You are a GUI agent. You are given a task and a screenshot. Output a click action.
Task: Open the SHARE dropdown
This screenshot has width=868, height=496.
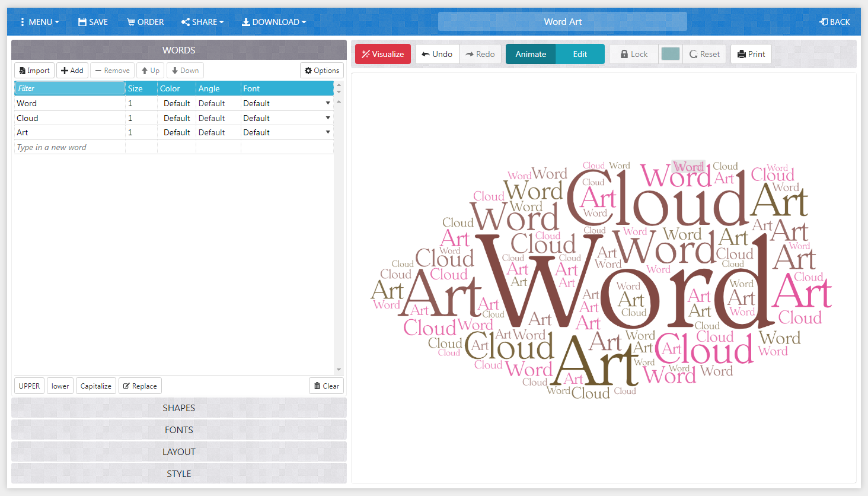tap(202, 22)
